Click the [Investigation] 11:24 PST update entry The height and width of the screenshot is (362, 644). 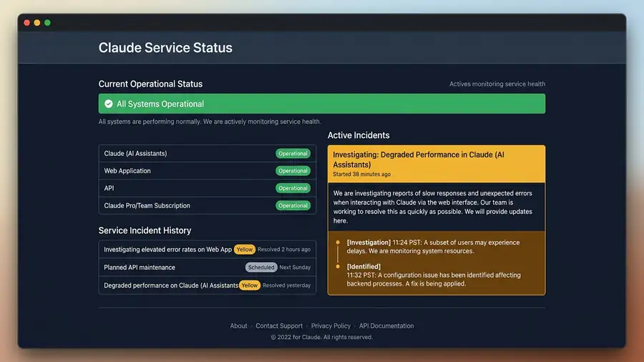tap(434, 247)
